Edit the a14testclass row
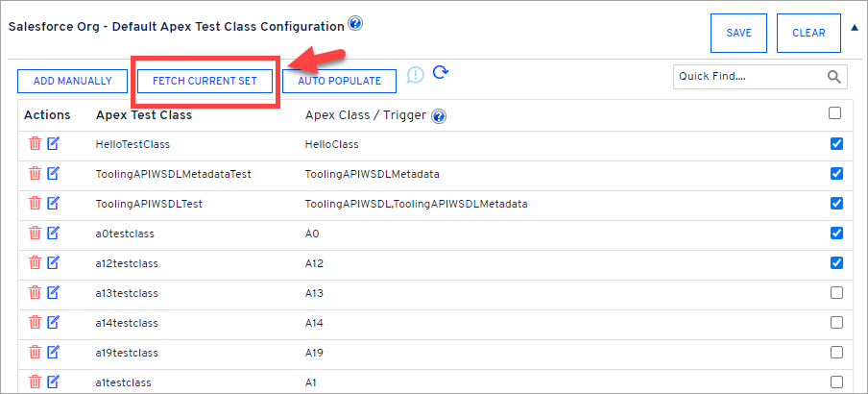Screen dimensions: 868x394 point(53,323)
